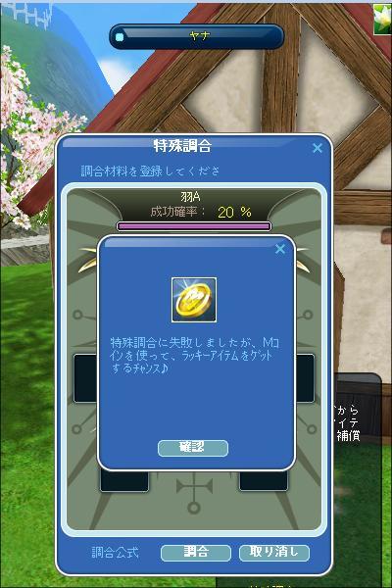The height and width of the screenshot is (588, 392).
Task: Confirm the popup with the 確認 button
Action: click(193, 448)
